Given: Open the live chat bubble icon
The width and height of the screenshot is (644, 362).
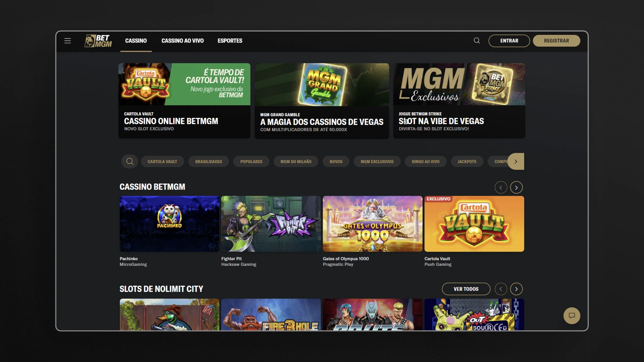Looking at the screenshot, I should [572, 316].
